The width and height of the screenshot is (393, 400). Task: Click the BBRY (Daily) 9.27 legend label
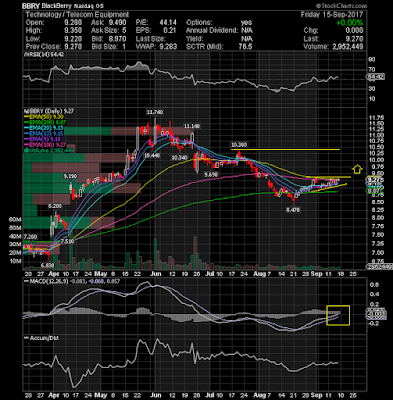tap(48, 111)
